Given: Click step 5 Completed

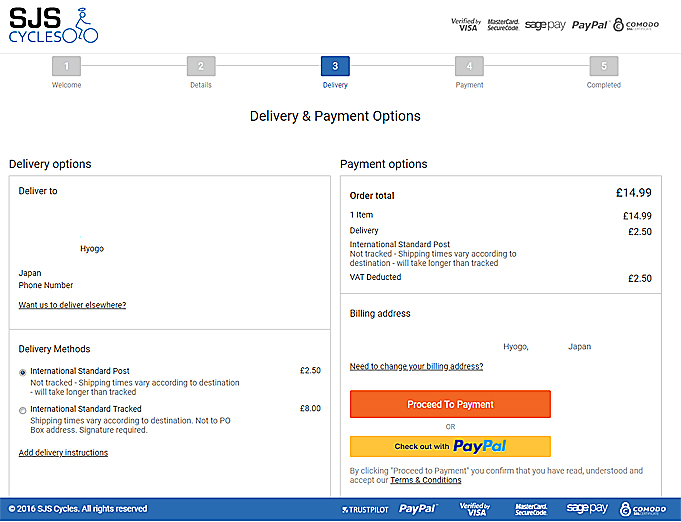Looking at the screenshot, I should [603, 67].
